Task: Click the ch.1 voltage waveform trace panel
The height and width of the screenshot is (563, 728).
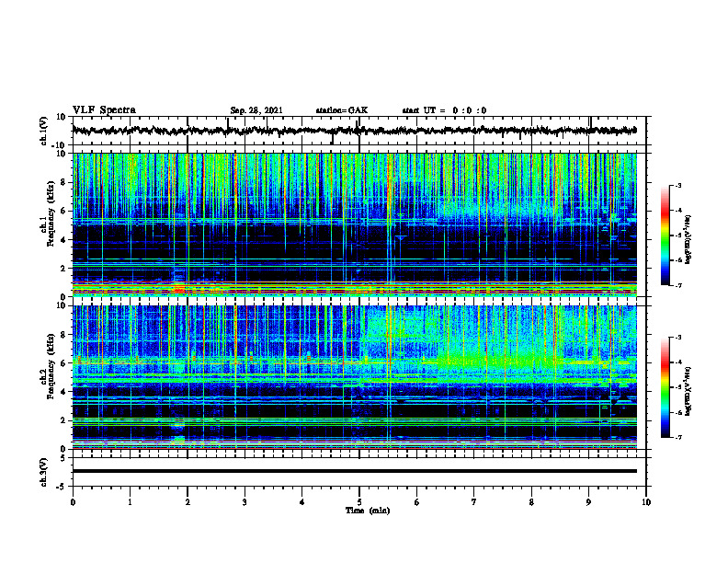Action: [x=359, y=131]
